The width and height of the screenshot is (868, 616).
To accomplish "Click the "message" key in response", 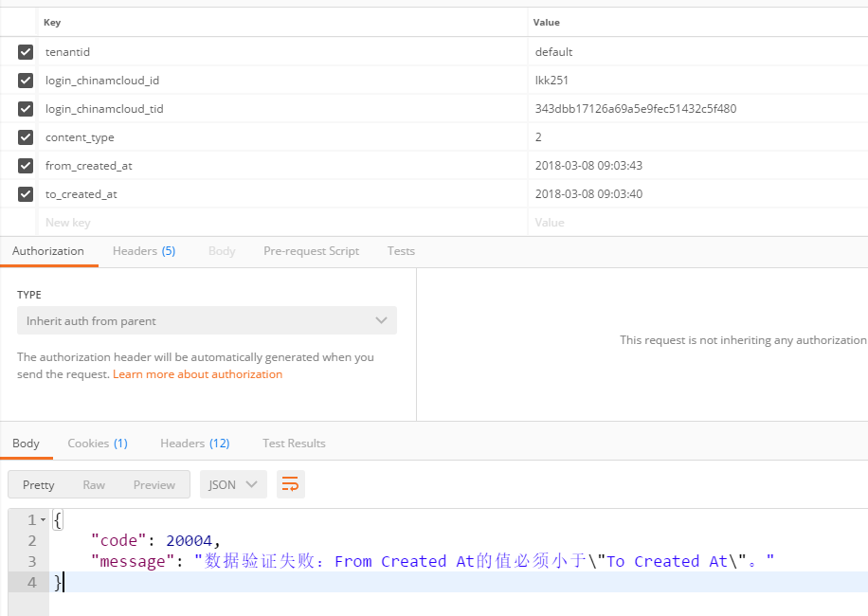I will pyautogui.click(x=133, y=561).
